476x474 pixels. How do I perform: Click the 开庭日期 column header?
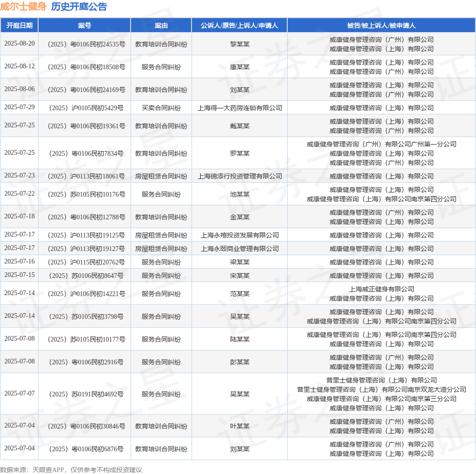[x=20, y=26]
